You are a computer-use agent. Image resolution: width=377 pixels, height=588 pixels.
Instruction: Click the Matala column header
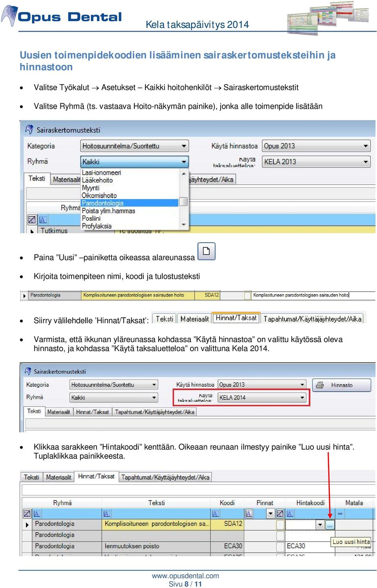coord(354,503)
